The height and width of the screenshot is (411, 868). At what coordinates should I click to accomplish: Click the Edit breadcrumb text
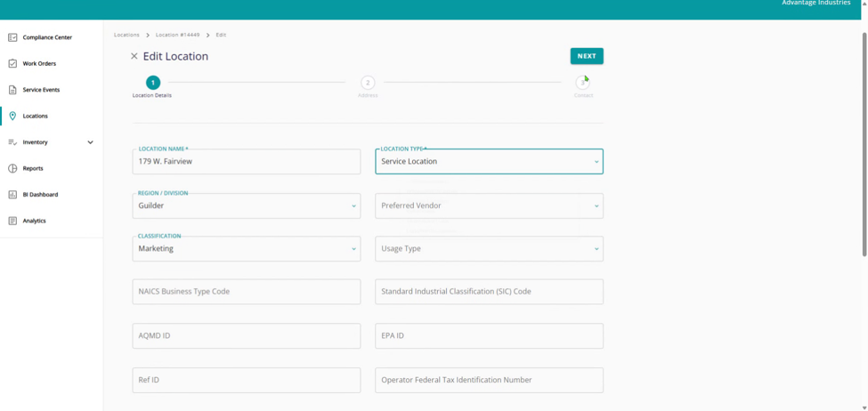[221, 35]
